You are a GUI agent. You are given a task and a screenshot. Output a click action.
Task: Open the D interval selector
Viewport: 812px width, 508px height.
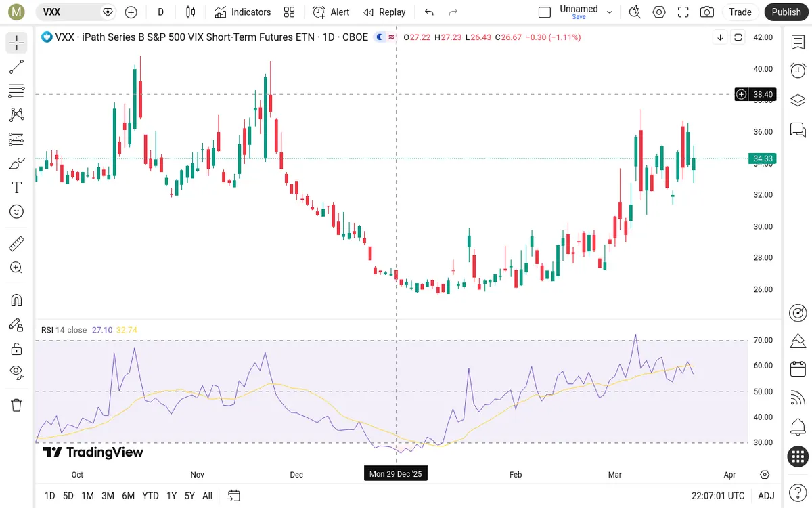160,12
